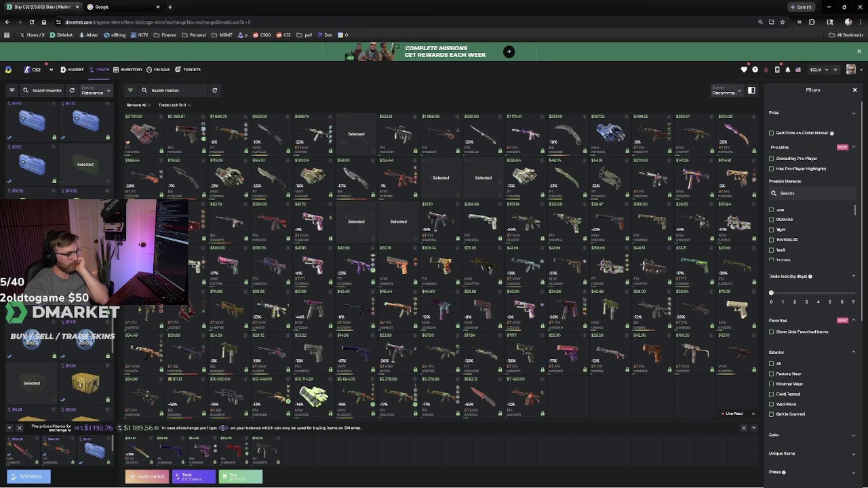
Task: Click the DMarket logo icon
Action: 8,69
